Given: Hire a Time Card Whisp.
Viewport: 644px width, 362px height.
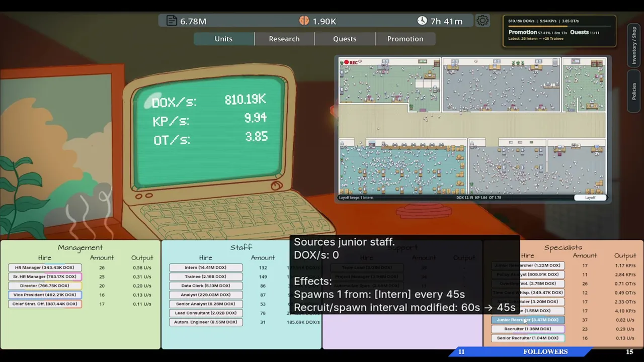Looking at the screenshot, I should [x=528, y=293].
